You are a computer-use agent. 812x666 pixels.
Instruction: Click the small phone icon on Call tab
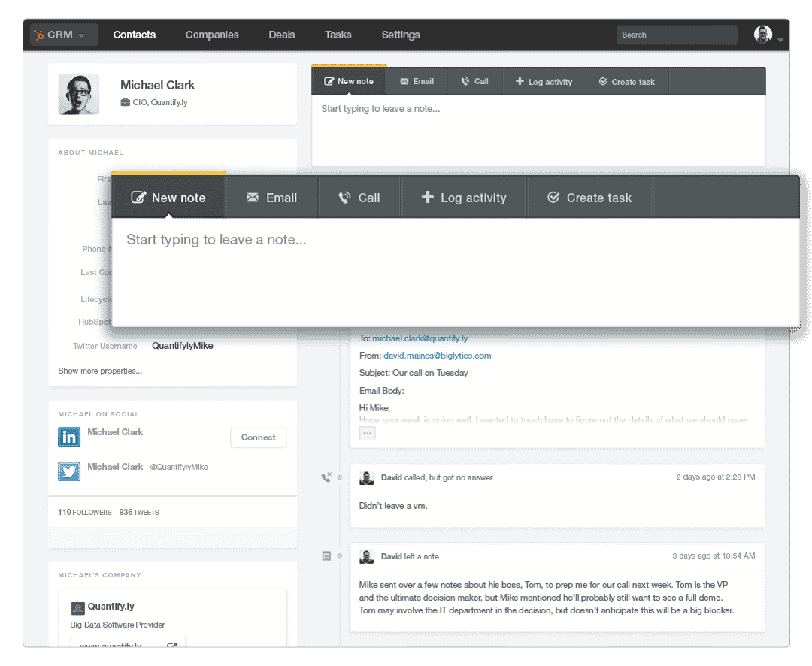coord(465,81)
